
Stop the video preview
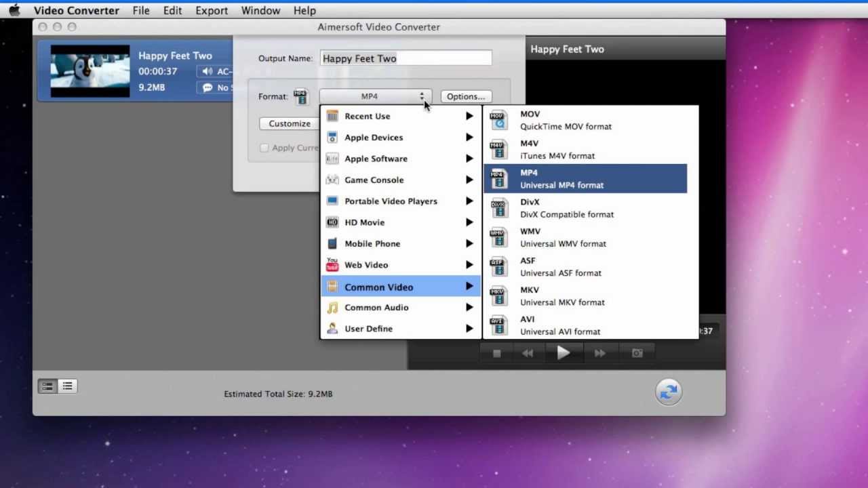pos(496,353)
